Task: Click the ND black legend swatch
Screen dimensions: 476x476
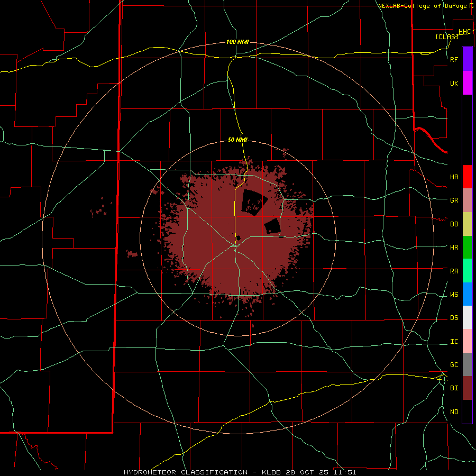Action: (467, 411)
